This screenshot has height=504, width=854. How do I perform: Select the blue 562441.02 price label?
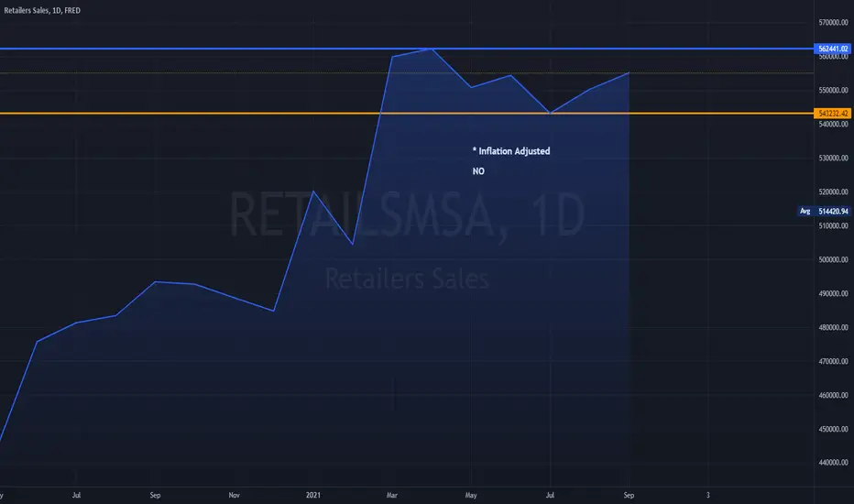(832, 49)
